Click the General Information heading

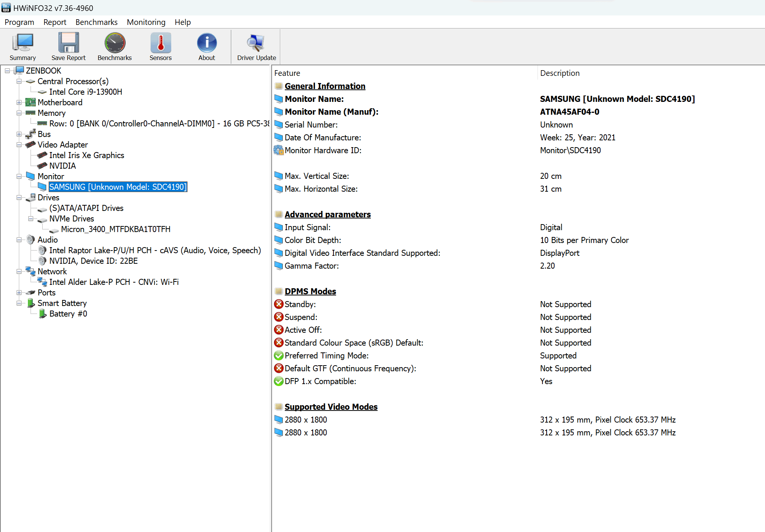tap(325, 86)
